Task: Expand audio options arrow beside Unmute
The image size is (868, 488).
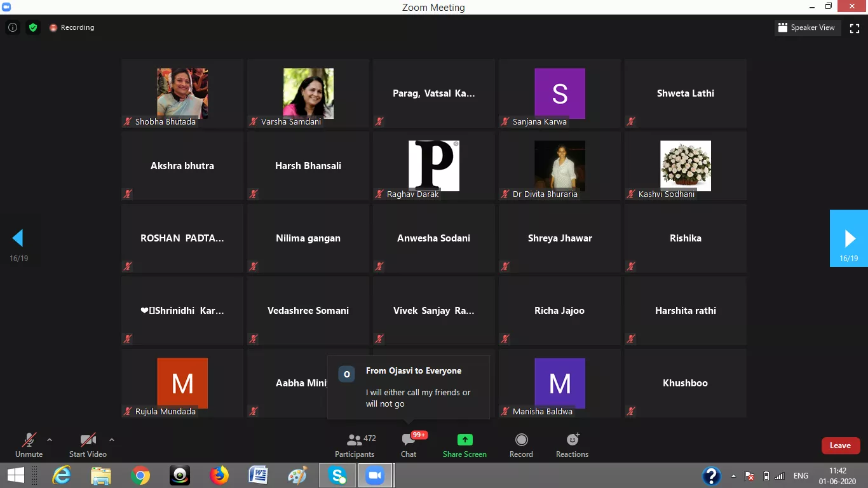Action: point(50,440)
